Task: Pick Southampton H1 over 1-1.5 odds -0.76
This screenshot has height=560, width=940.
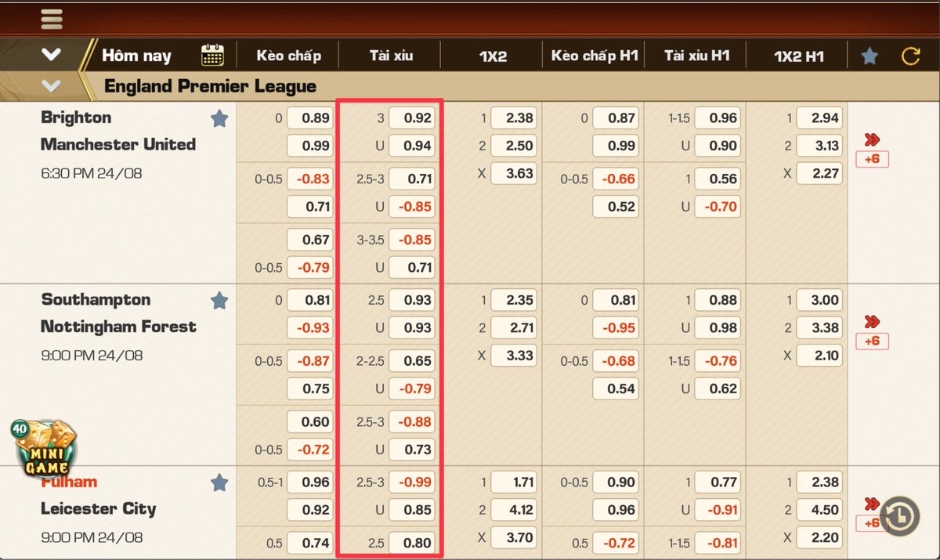Action: pos(717,361)
